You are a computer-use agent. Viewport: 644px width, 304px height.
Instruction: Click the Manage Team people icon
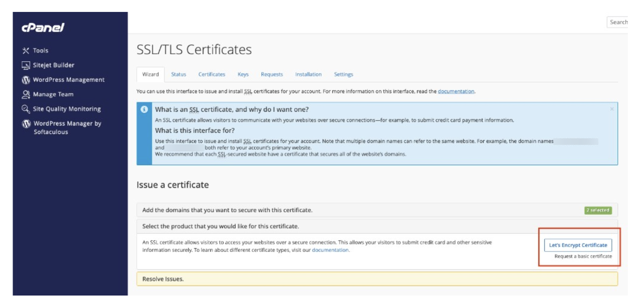(x=26, y=94)
